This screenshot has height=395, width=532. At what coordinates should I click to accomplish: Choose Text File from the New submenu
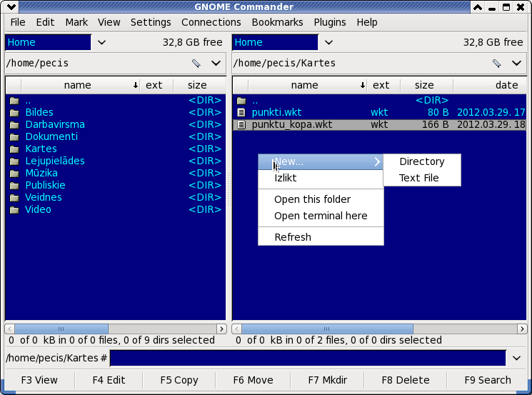click(x=422, y=178)
